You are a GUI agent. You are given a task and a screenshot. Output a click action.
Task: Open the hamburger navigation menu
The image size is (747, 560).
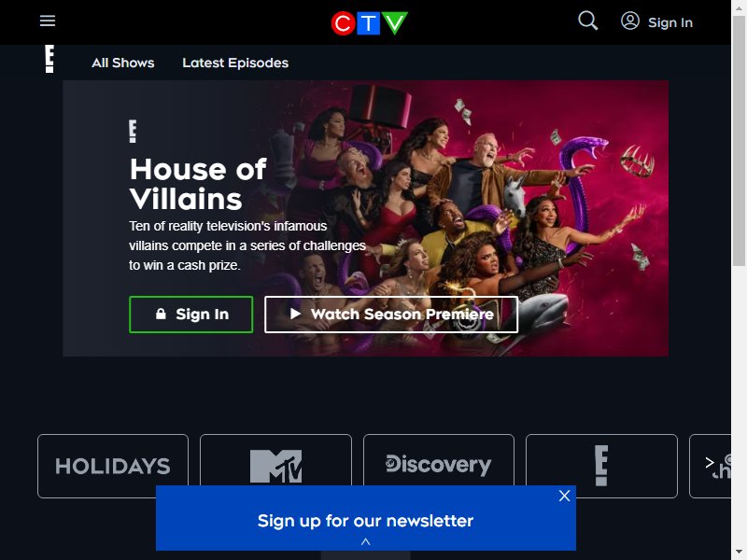pos(48,21)
